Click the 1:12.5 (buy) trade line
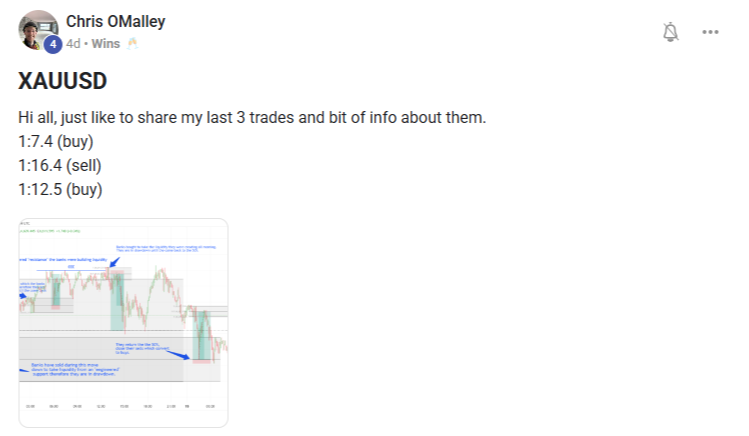This screenshot has width=749, height=436. (60, 189)
